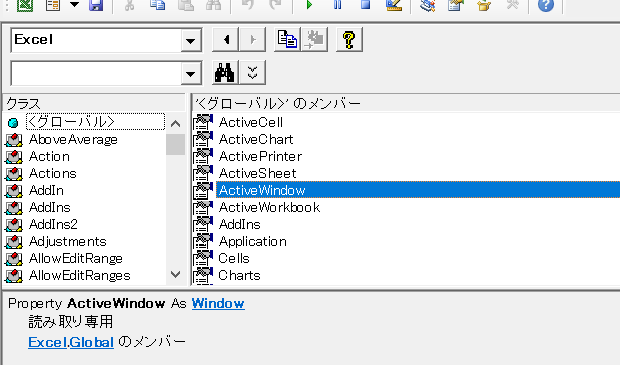Toggle Design Mode ruler icon
This screenshot has height=365, width=620.
394,5
